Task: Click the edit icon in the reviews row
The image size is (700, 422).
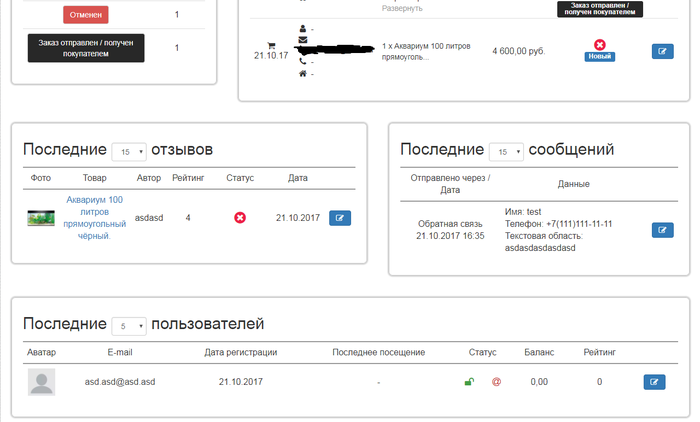Action: click(x=340, y=217)
